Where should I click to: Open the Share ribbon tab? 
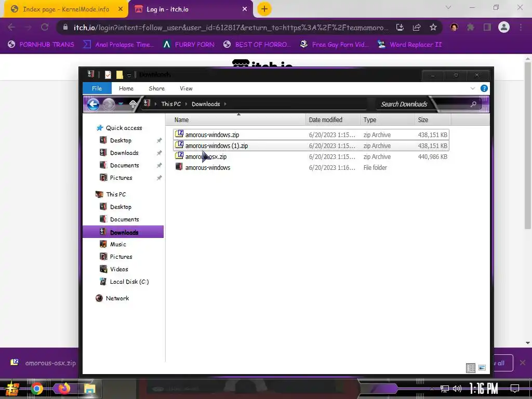157,88
